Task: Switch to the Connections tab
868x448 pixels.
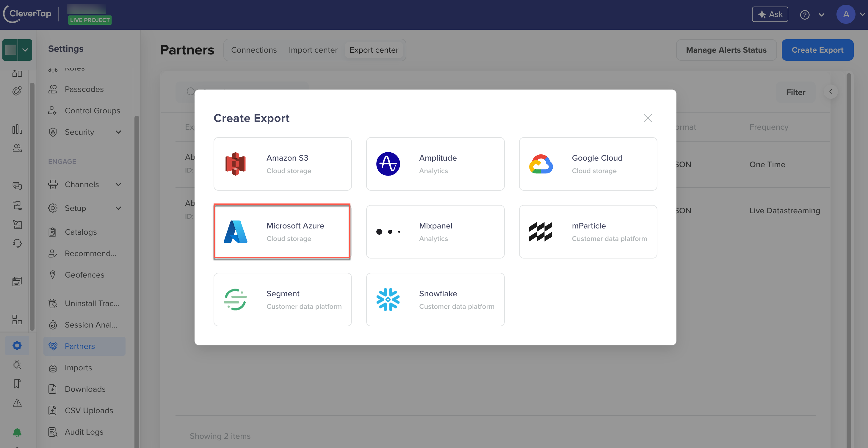Action: [254, 50]
